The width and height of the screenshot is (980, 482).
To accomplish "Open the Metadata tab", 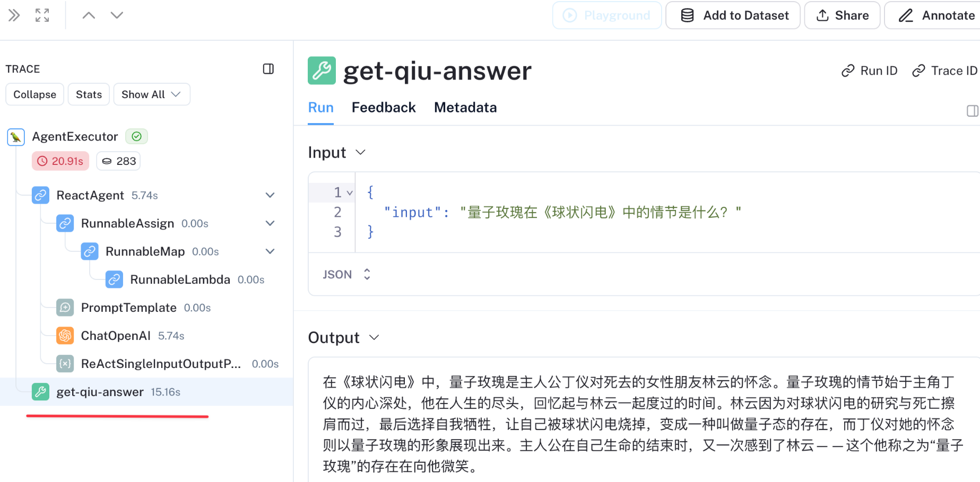I will coord(465,107).
